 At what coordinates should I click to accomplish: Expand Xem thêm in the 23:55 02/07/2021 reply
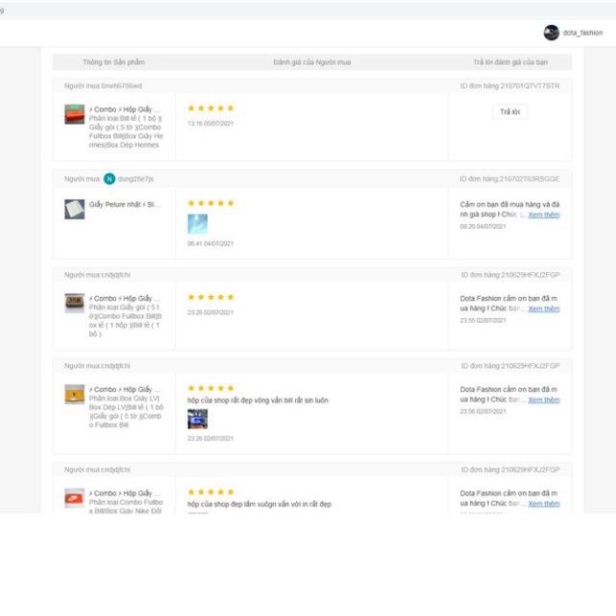(544, 309)
